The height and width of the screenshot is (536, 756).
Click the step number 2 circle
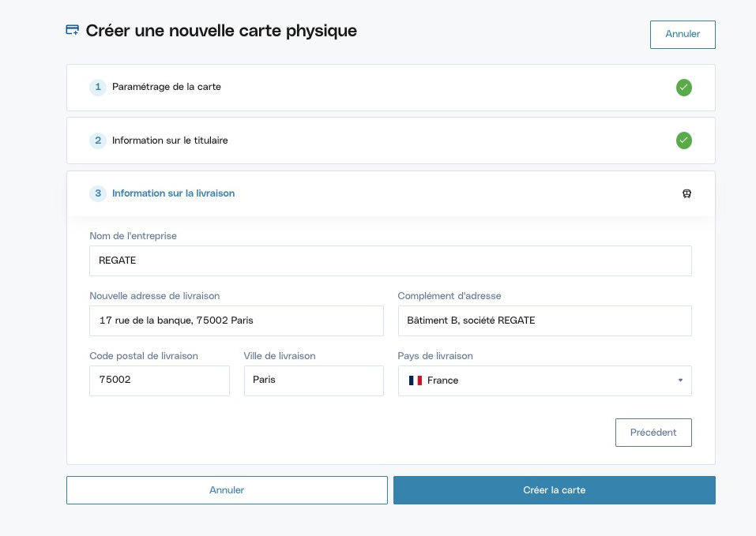[x=98, y=141]
